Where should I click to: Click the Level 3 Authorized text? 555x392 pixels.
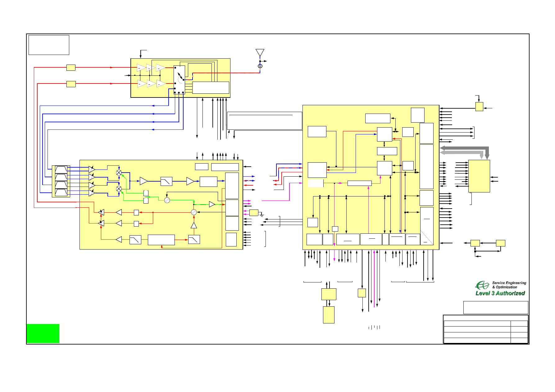pyautogui.click(x=500, y=293)
